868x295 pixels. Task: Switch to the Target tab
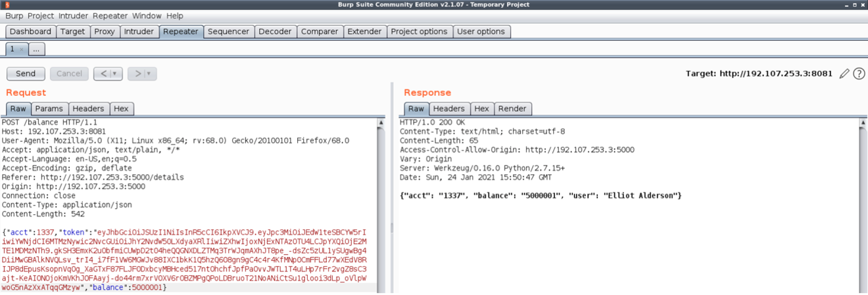pyautogui.click(x=72, y=32)
